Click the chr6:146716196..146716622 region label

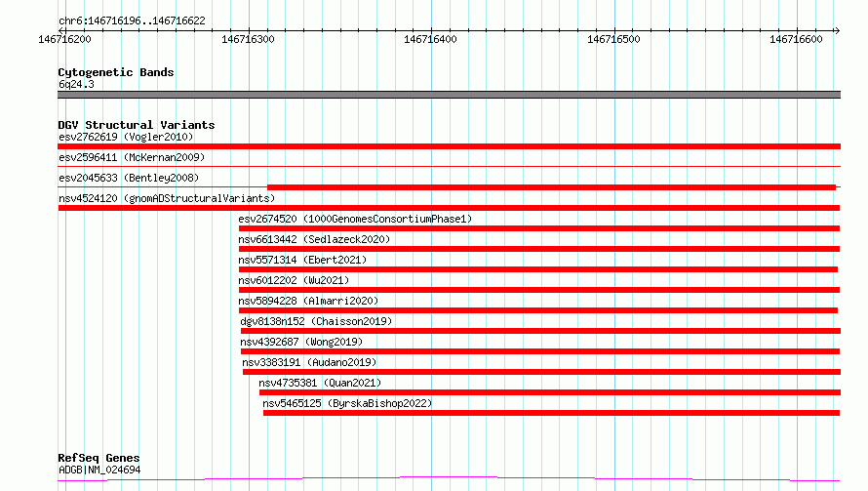132,20
